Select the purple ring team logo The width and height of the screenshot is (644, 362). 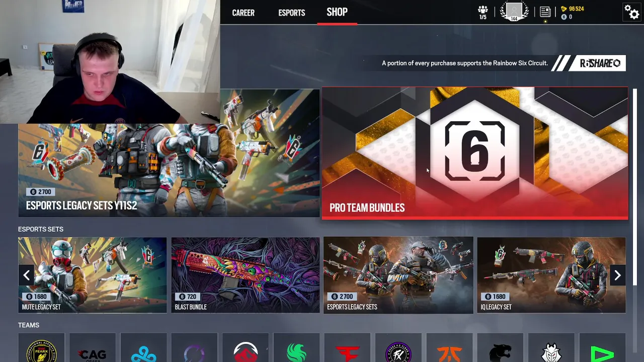(194, 348)
